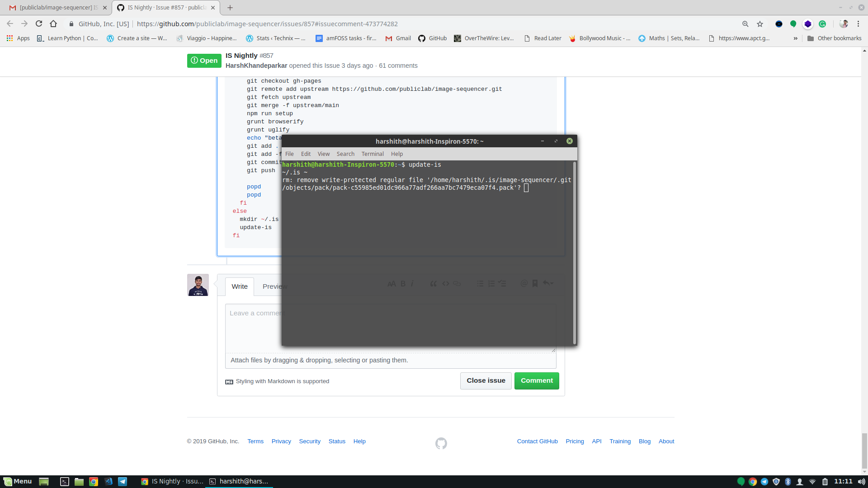This screenshot has height=488, width=868.
Task: Go back with browser back arrow
Action: pyautogui.click(x=10, y=24)
